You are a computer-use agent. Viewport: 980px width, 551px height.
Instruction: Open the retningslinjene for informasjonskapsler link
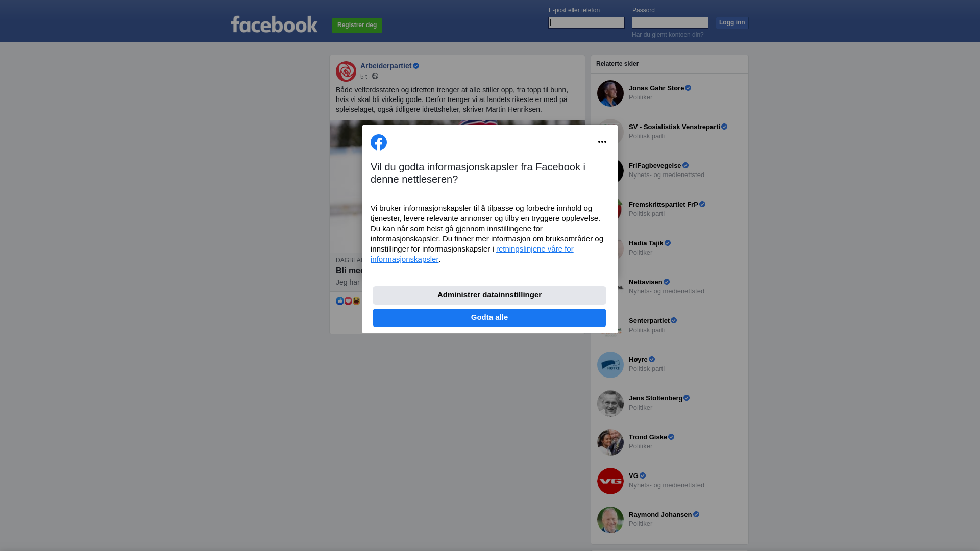[x=472, y=254]
